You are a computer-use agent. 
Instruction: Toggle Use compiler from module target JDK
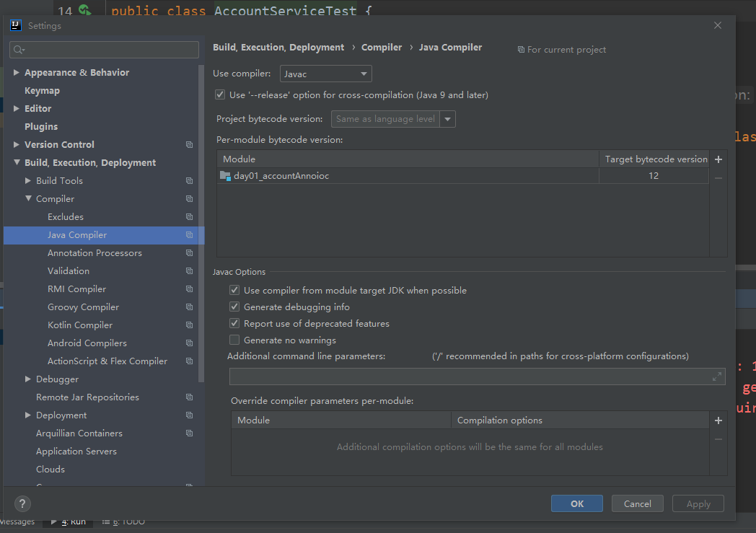(234, 290)
